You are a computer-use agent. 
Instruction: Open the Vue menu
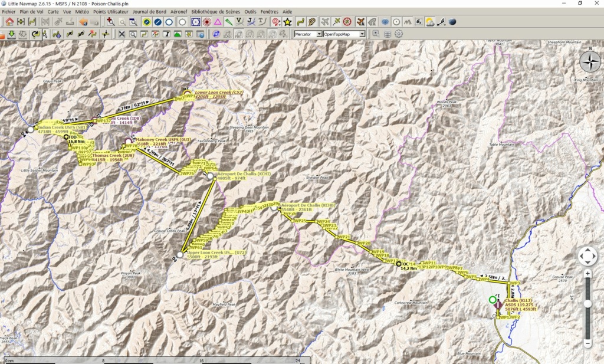(x=67, y=12)
